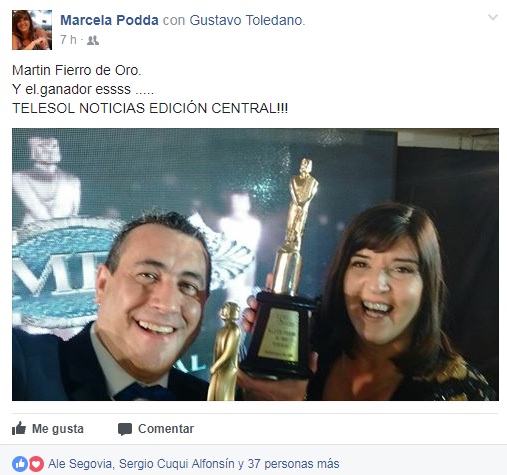Show the 37 personas más list

(293, 464)
